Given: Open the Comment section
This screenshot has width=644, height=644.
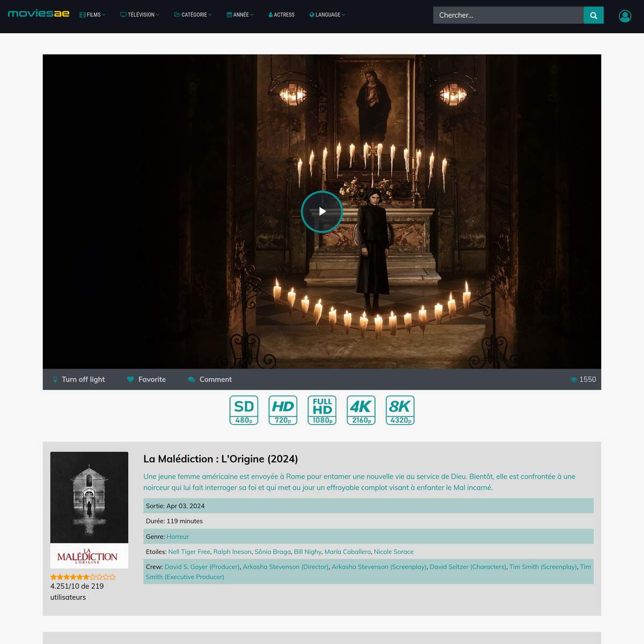Looking at the screenshot, I should 210,379.
